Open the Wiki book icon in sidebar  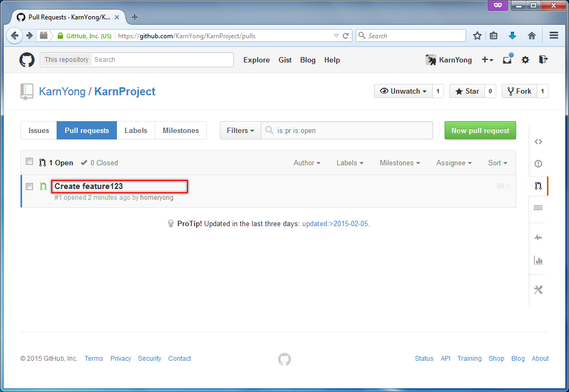pyautogui.click(x=538, y=208)
